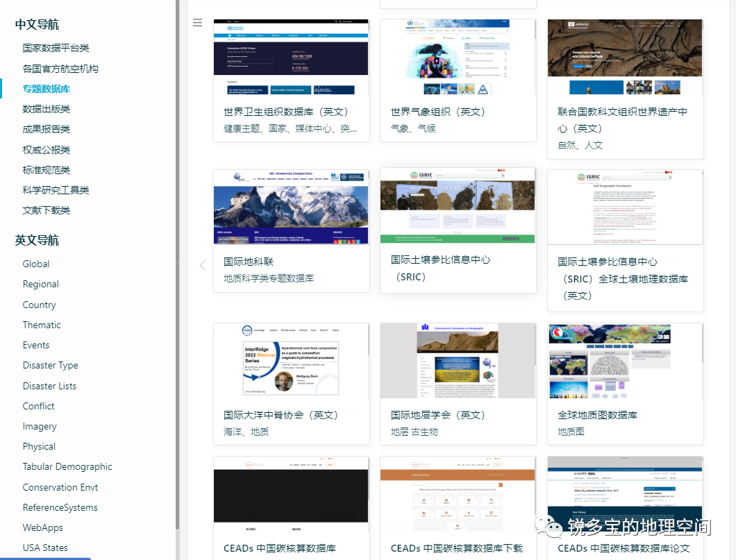The image size is (736, 560).
Task: Collapse the sidebar using the hamburger icon
Action: pyautogui.click(x=198, y=22)
